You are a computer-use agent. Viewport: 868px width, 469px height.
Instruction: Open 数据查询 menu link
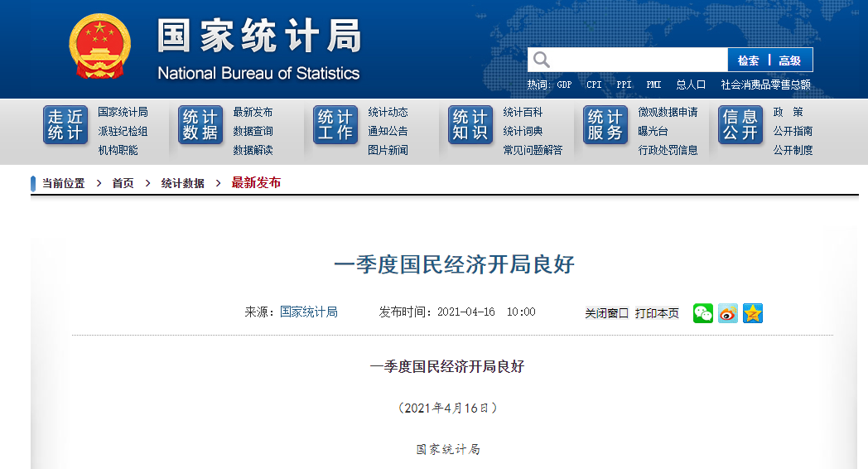point(253,131)
